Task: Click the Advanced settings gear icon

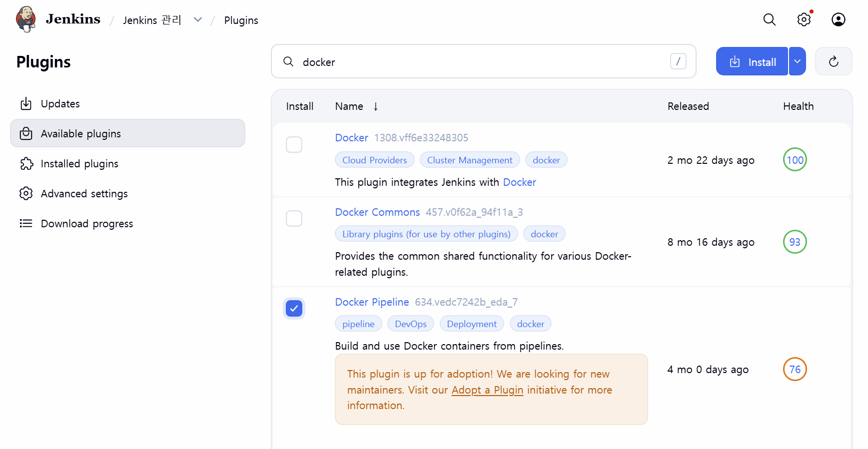Action: pyautogui.click(x=26, y=193)
